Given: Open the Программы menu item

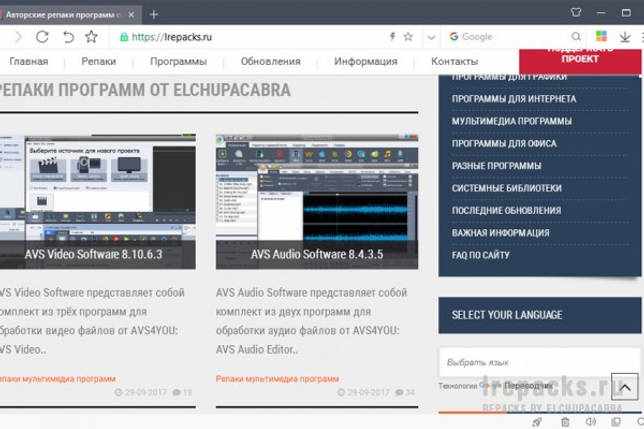Looking at the screenshot, I should click(178, 62).
